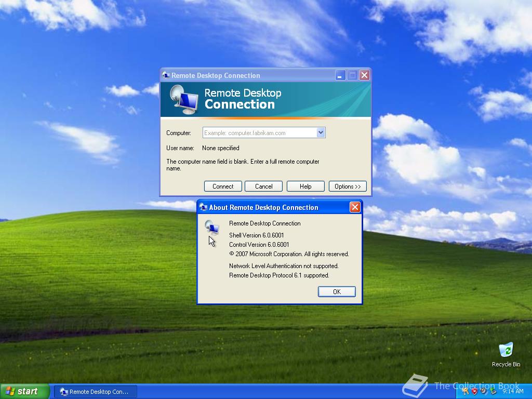Click the computer icon inside the About dialog

tap(212, 227)
